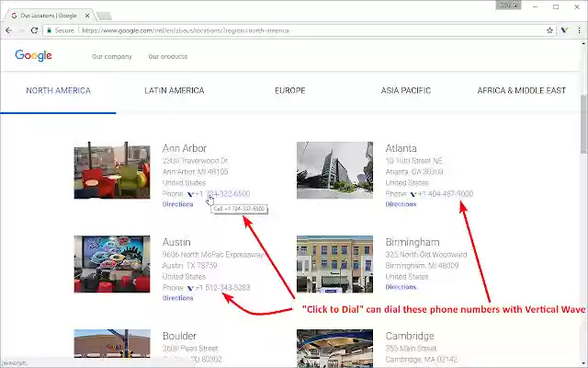
Task: Click the Atlanta heading
Action: 401,148
